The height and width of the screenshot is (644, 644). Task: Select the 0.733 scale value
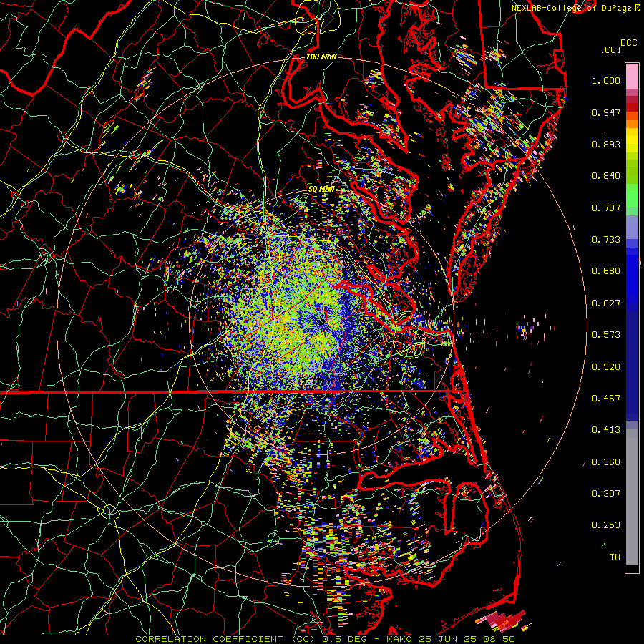click(x=606, y=240)
